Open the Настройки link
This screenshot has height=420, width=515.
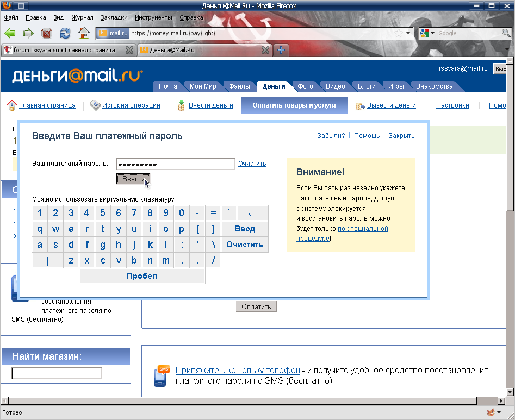coord(452,105)
